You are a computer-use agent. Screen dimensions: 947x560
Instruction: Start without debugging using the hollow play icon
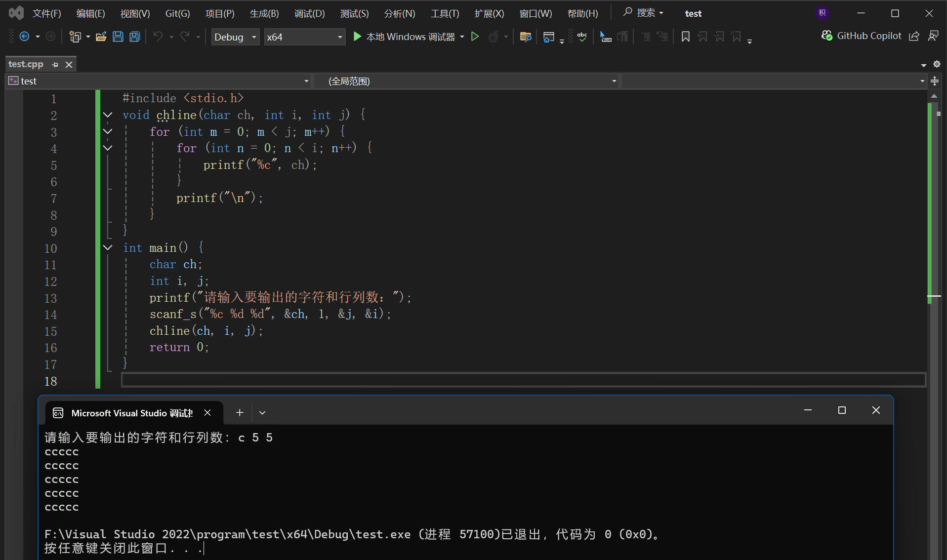[475, 37]
